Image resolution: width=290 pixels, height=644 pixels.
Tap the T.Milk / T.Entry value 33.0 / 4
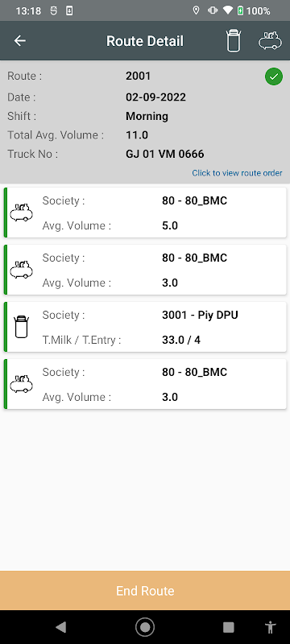[181, 340]
